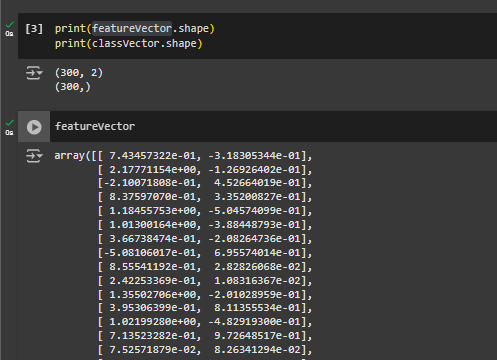The height and width of the screenshot is (360, 497).
Task: Click the value 7.43457322e-01 in the array
Action: (x=153, y=156)
